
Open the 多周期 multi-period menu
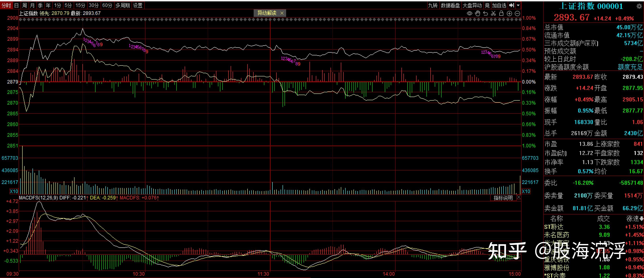tap(122, 5)
